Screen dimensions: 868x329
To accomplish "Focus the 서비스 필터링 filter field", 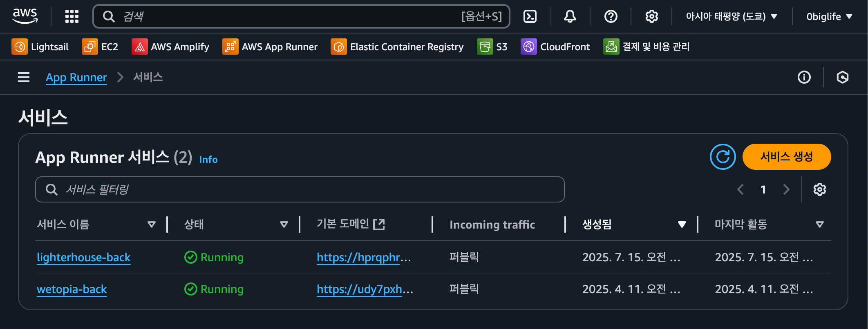I will coord(300,189).
